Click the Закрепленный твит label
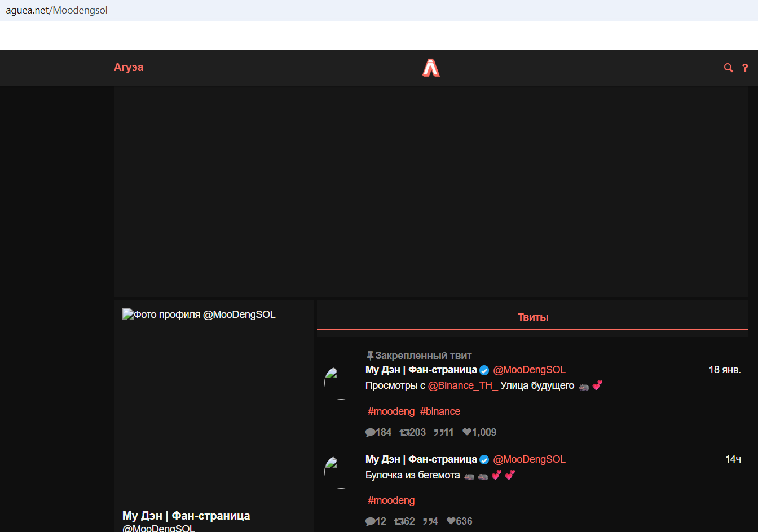Image resolution: width=758 pixels, height=532 pixels. (424, 356)
